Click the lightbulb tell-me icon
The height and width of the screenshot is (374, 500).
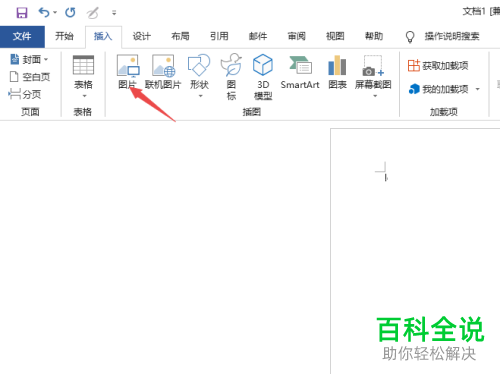pyautogui.click(x=410, y=37)
